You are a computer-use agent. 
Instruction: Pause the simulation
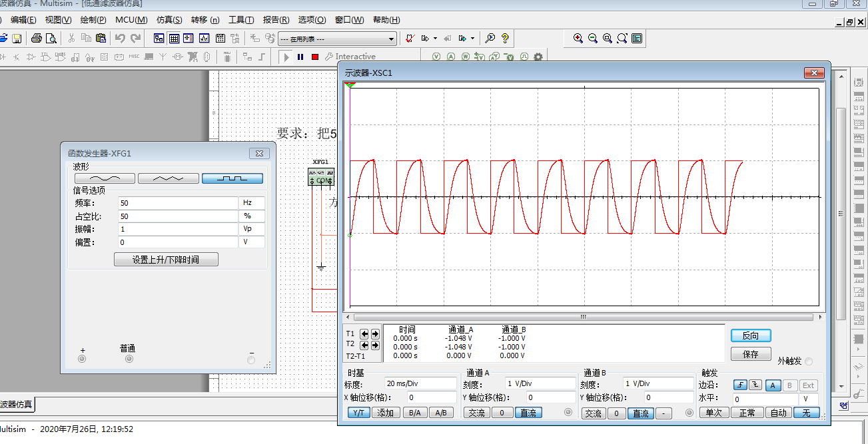(x=300, y=57)
